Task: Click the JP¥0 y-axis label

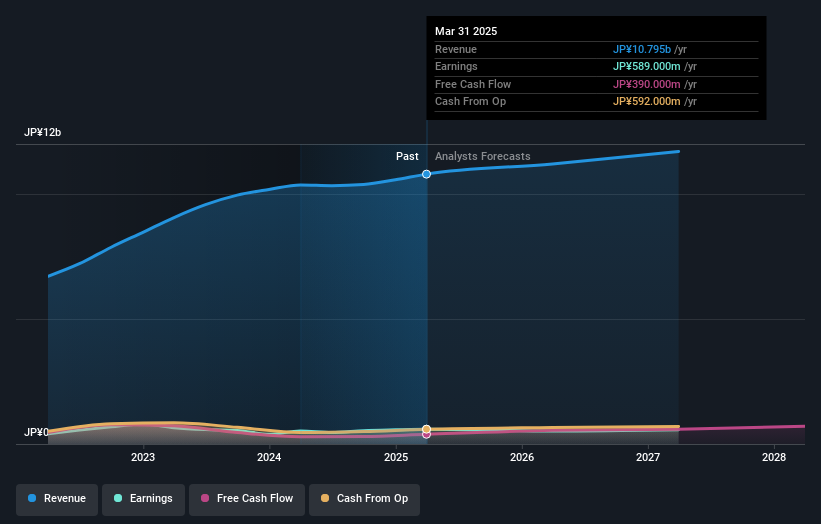Action: pyautogui.click(x=36, y=432)
